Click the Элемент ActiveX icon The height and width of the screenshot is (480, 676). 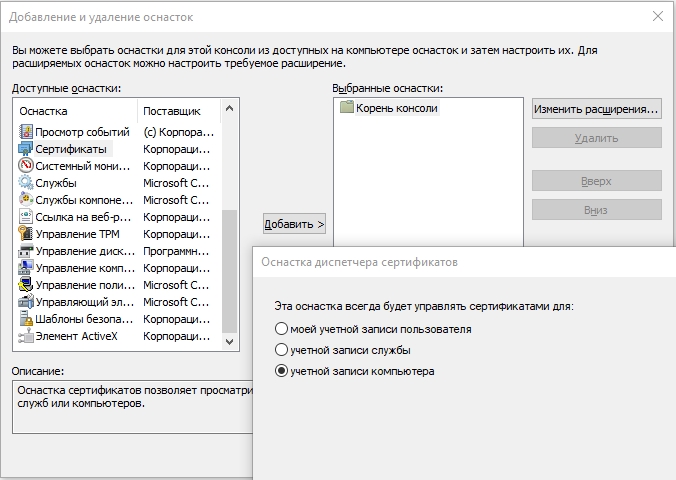(26, 336)
